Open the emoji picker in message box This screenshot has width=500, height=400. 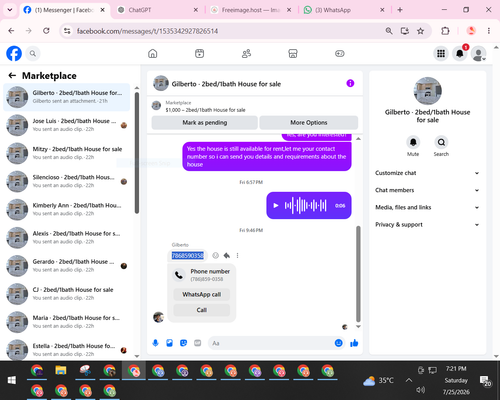tap(338, 343)
